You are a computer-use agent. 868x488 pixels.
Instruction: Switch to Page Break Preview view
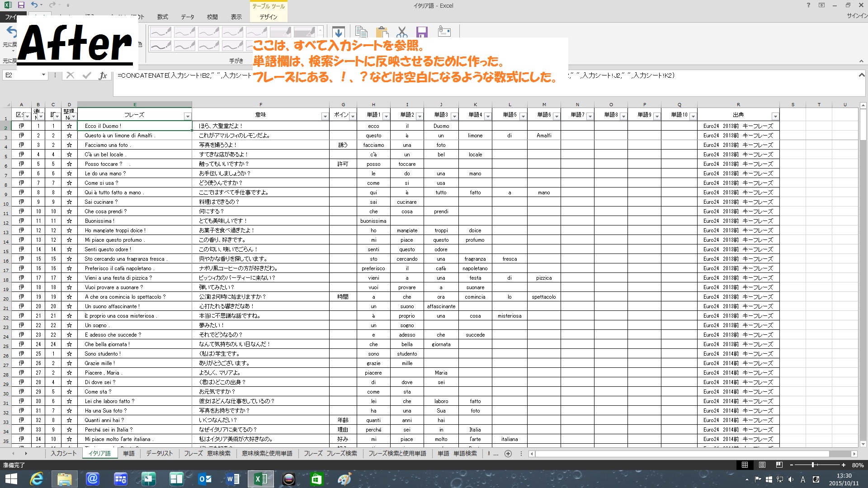pyautogui.click(x=779, y=465)
